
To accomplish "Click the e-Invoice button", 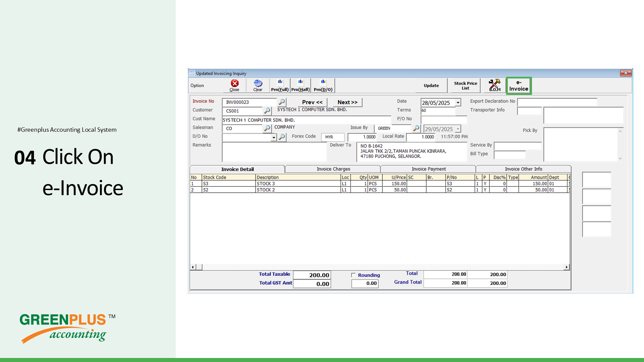I will [519, 86].
